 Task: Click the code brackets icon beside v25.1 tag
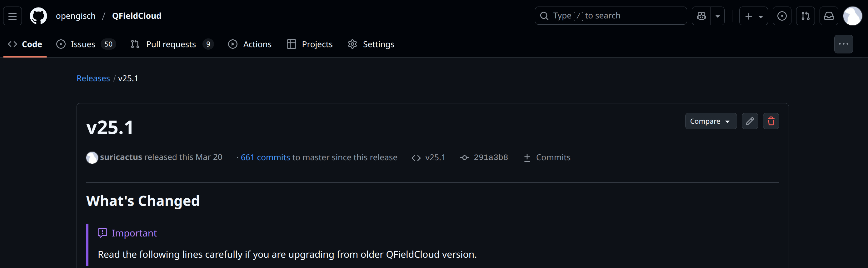tap(416, 158)
